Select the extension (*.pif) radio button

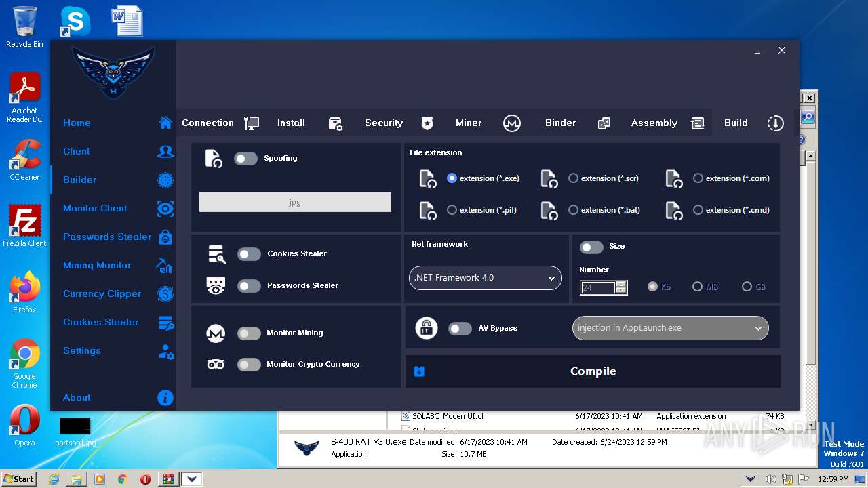[452, 210]
